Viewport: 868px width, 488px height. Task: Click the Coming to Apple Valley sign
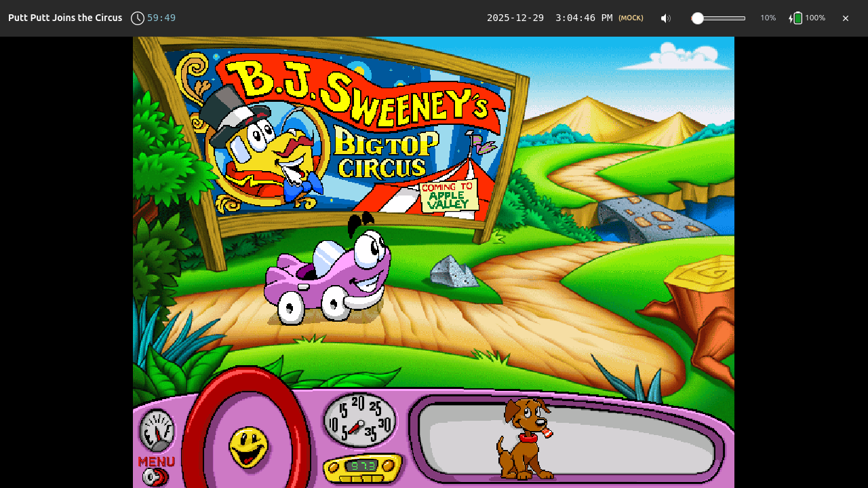[x=448, y=195]
